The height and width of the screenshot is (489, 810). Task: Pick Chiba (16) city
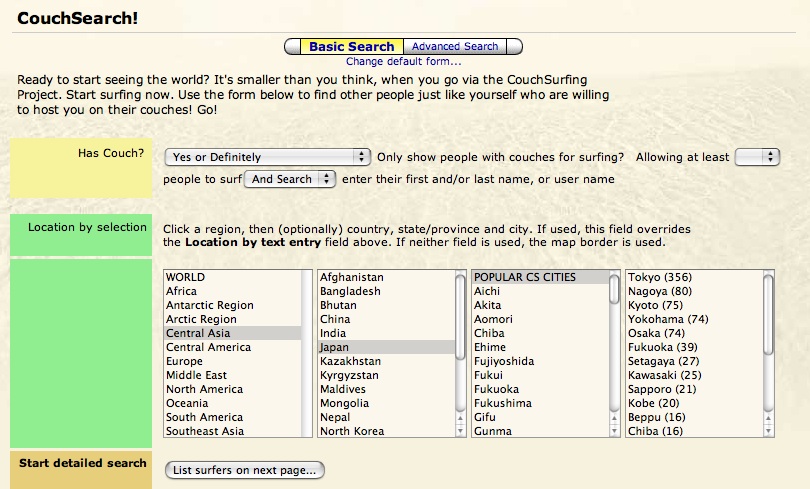695,431
